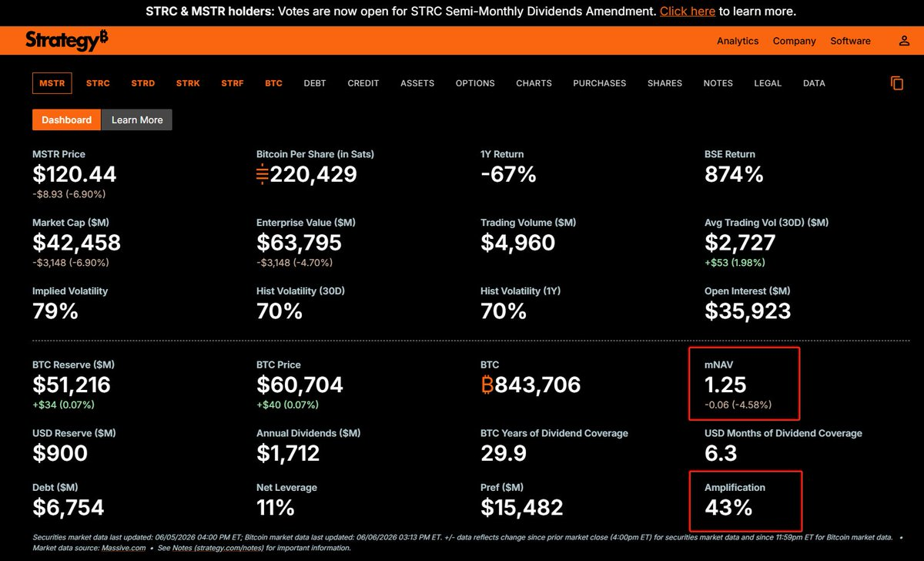Click the Amplification value 43%
Viewport: 924px width, 561px height.
coord(728,508)
